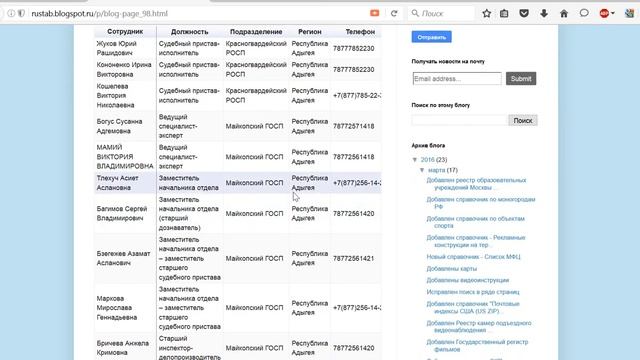Open the 2016 archive link

tap(427, 160)
